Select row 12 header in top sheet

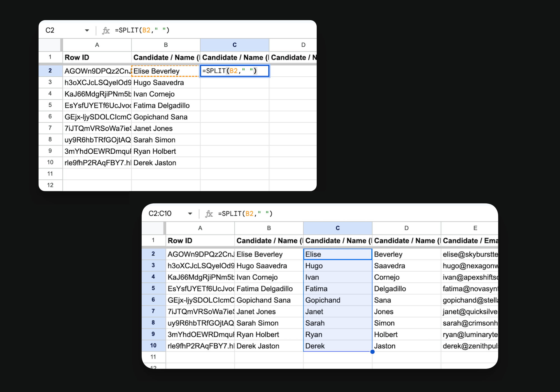(x=50, y=185)
